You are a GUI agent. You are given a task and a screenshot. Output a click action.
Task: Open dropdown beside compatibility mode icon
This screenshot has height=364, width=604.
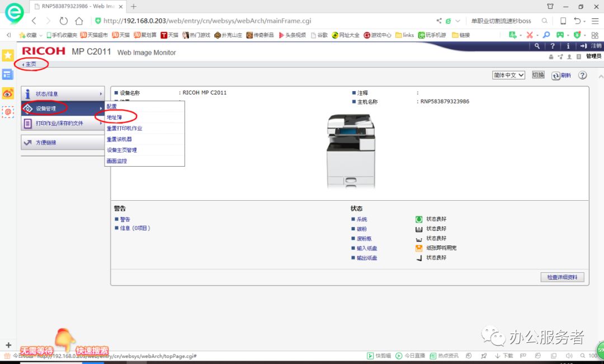pyautogui.click(x=457, y=21)
